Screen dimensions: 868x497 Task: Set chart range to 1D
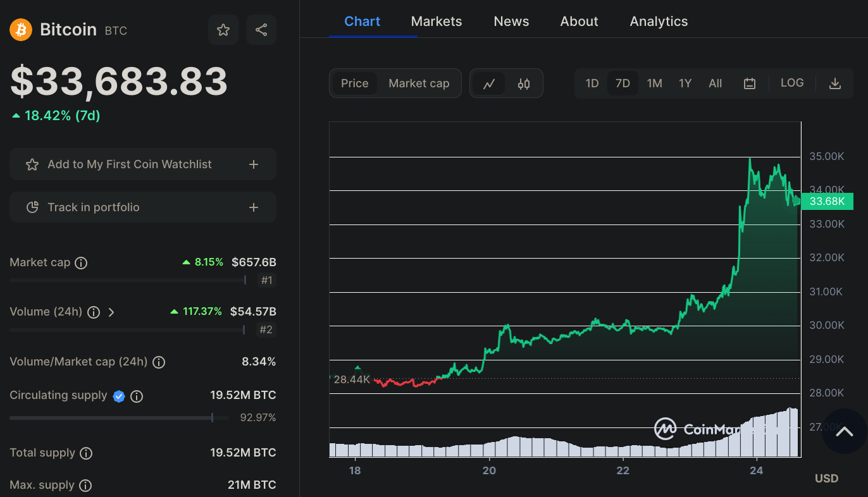[592, 83]
